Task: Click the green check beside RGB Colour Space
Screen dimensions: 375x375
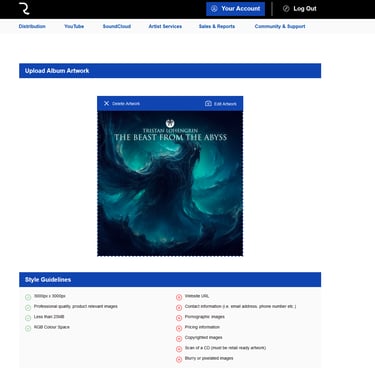Action: (28, 328)
